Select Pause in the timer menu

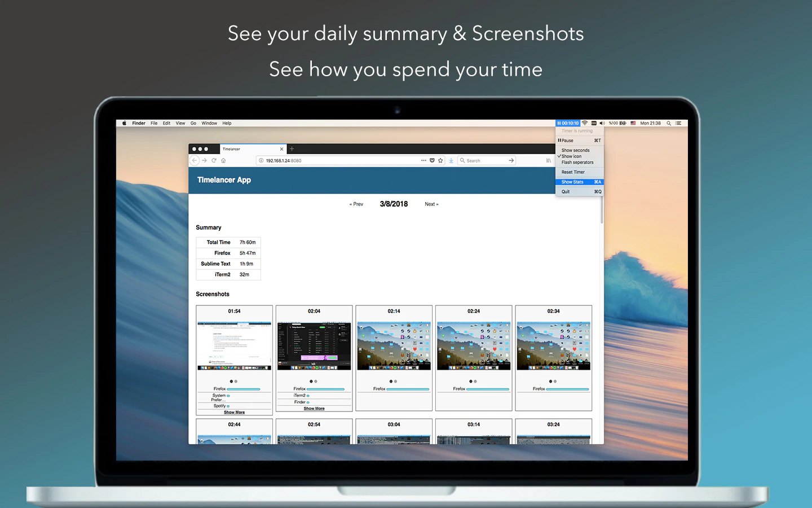[580, 141]
